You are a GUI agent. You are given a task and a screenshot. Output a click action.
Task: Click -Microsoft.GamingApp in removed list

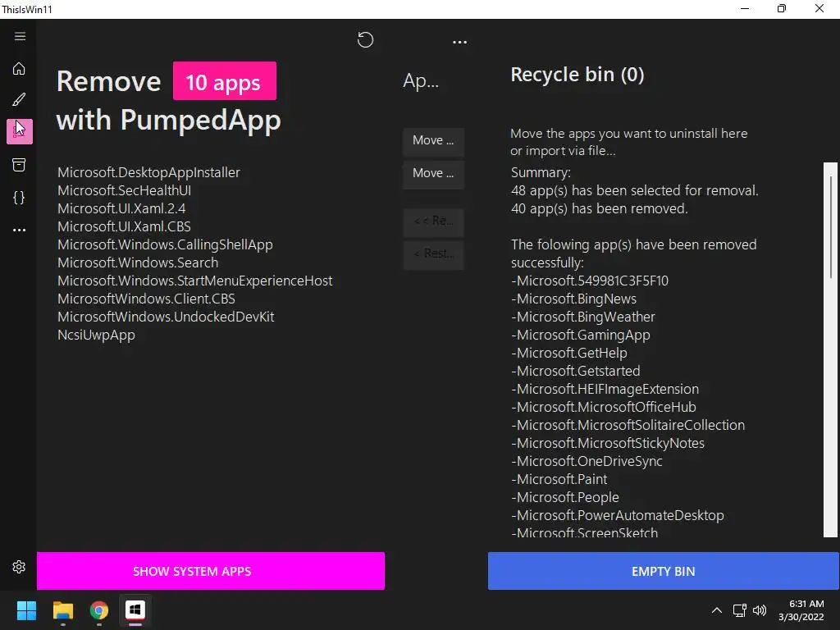581,336
